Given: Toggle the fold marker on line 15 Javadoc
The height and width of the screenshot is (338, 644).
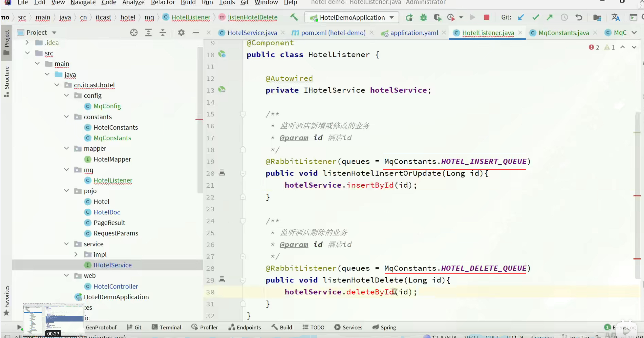Looking at the screenshot, I should [x=243, y=114].
